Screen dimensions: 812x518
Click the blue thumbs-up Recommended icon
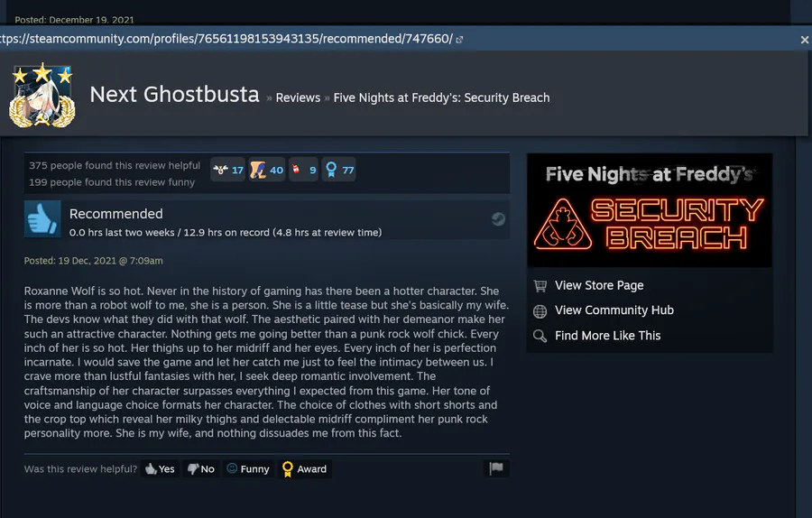pos(42,219)
